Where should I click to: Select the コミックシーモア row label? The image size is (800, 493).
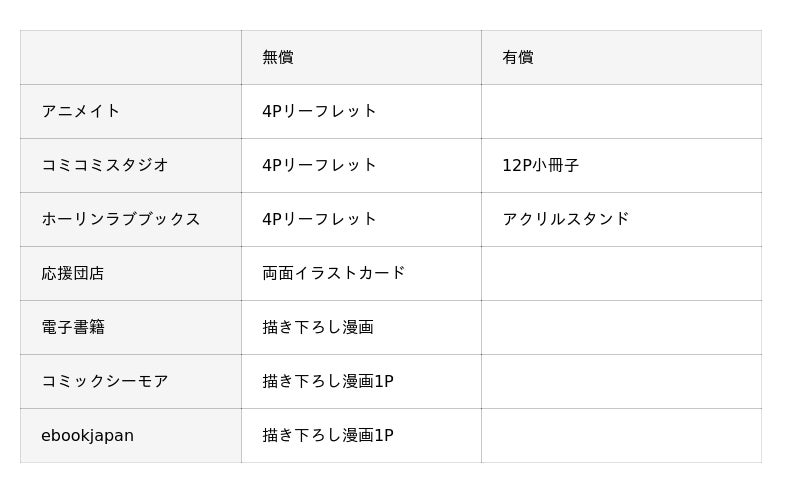105,381
